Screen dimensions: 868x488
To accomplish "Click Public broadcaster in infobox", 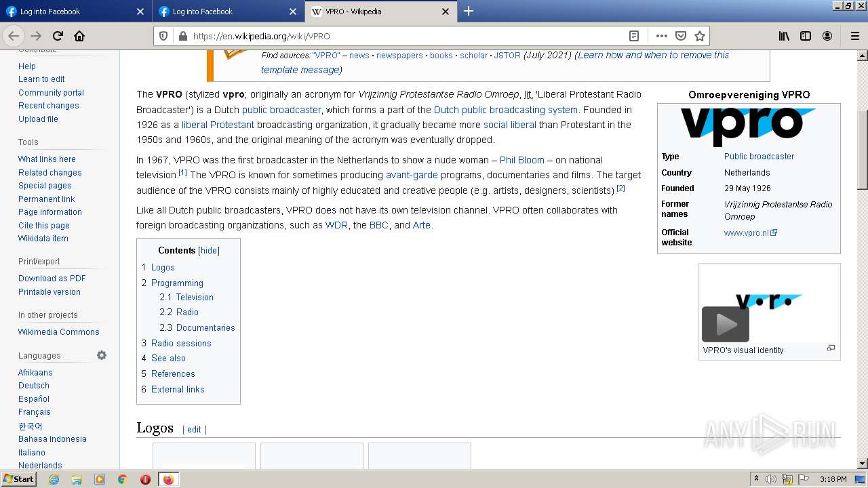I will pos(759,156).
